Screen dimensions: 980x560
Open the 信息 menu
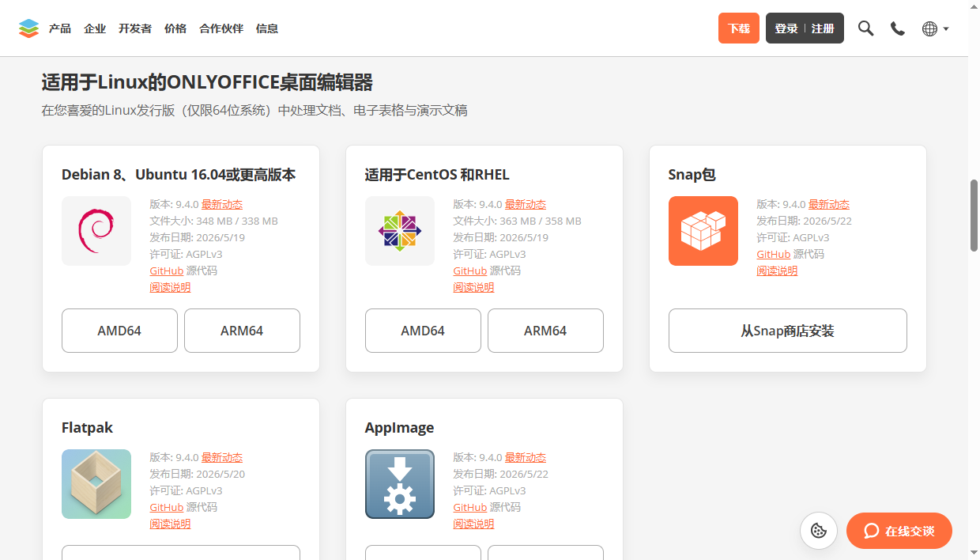[x=267, y=28]
